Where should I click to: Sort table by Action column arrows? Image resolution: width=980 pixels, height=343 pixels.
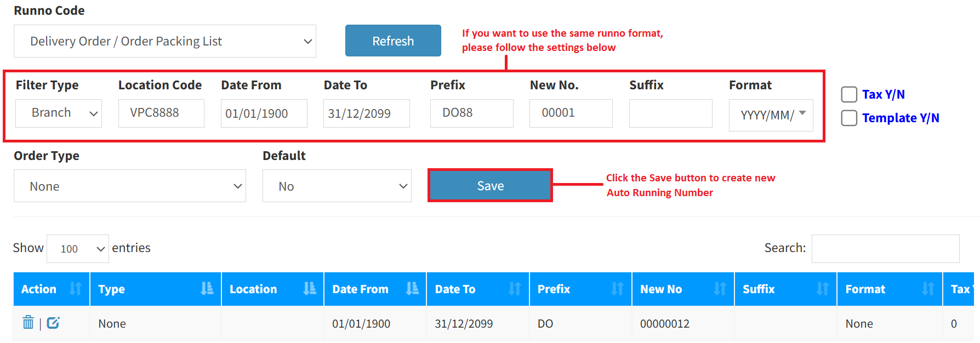click(x=76, y=289)
